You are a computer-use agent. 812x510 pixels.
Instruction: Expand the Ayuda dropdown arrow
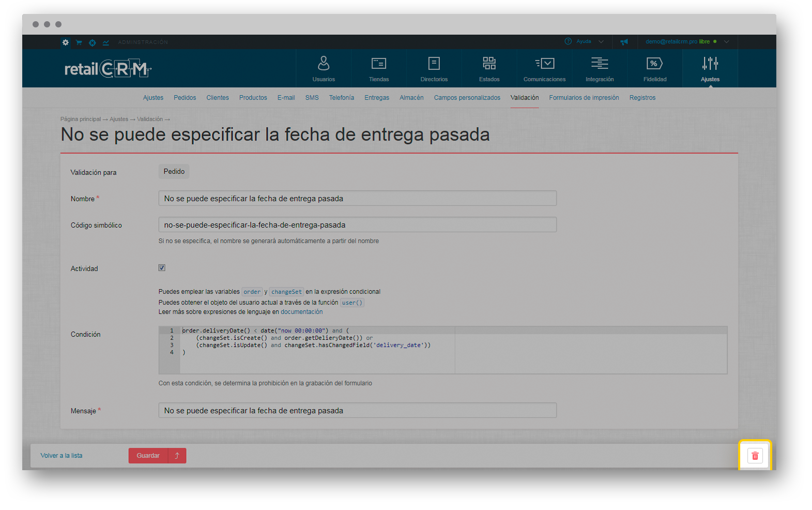click(601, 41)
